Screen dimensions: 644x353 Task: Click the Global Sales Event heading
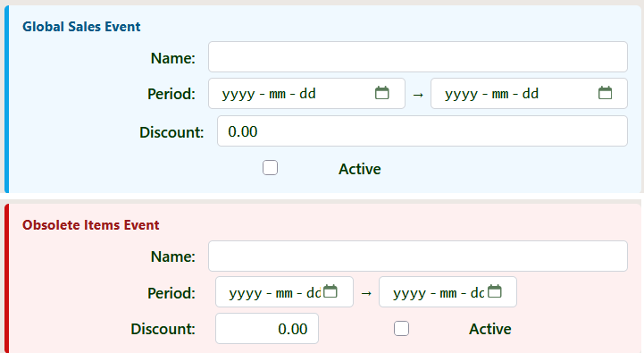click(x=81, y=26)
